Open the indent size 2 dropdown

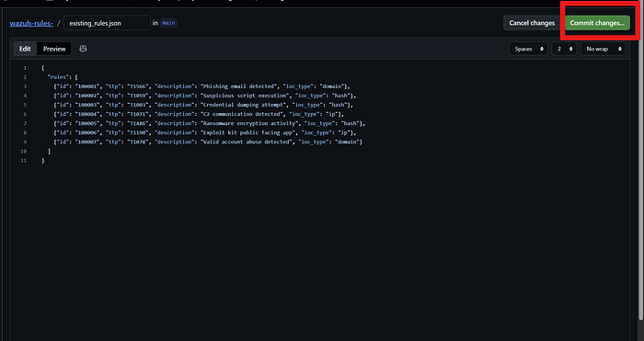point(564,49)
